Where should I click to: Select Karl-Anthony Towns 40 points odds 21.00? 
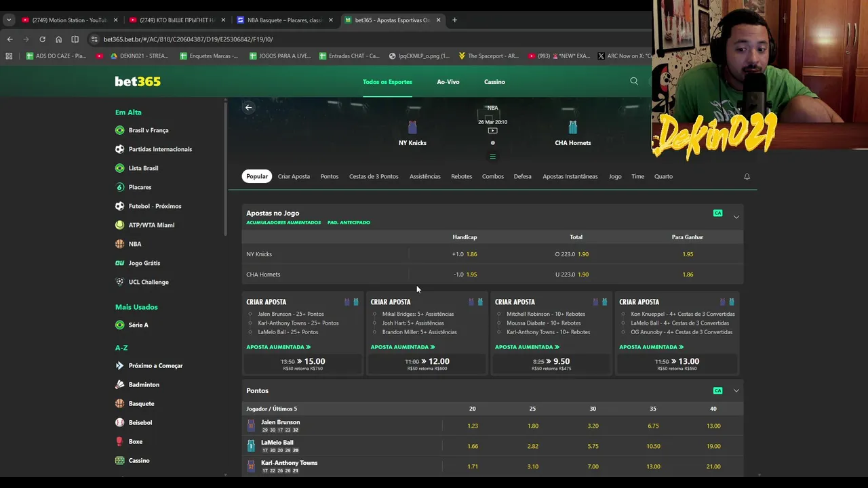tap(713, 466)
